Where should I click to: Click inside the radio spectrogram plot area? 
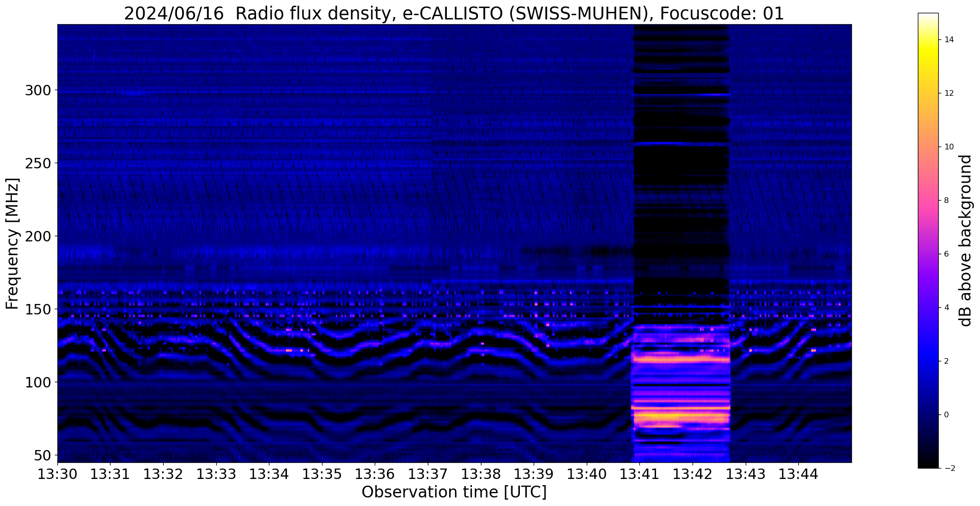454,243
